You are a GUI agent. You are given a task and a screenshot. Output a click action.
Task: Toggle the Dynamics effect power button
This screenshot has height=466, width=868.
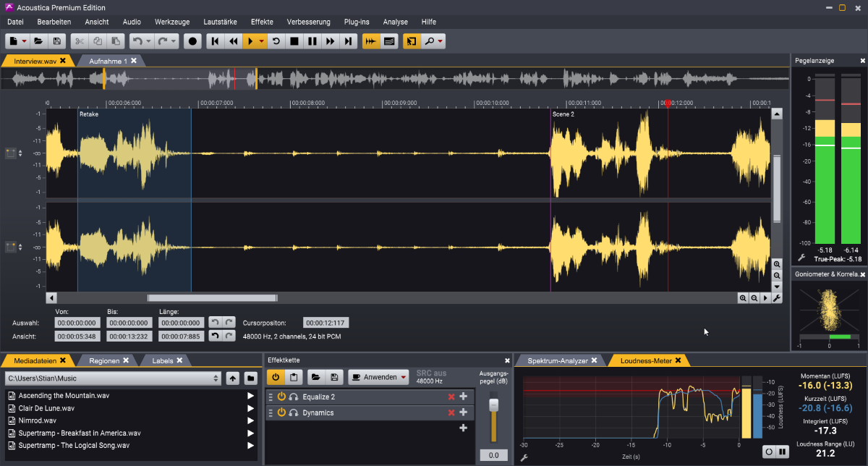281,412
